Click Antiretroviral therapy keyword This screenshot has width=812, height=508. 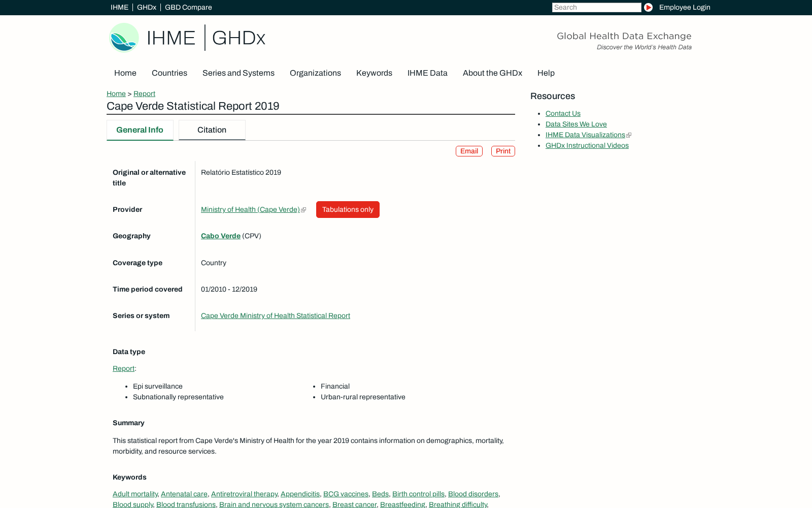pyautogui.click(x=244, y=494)
